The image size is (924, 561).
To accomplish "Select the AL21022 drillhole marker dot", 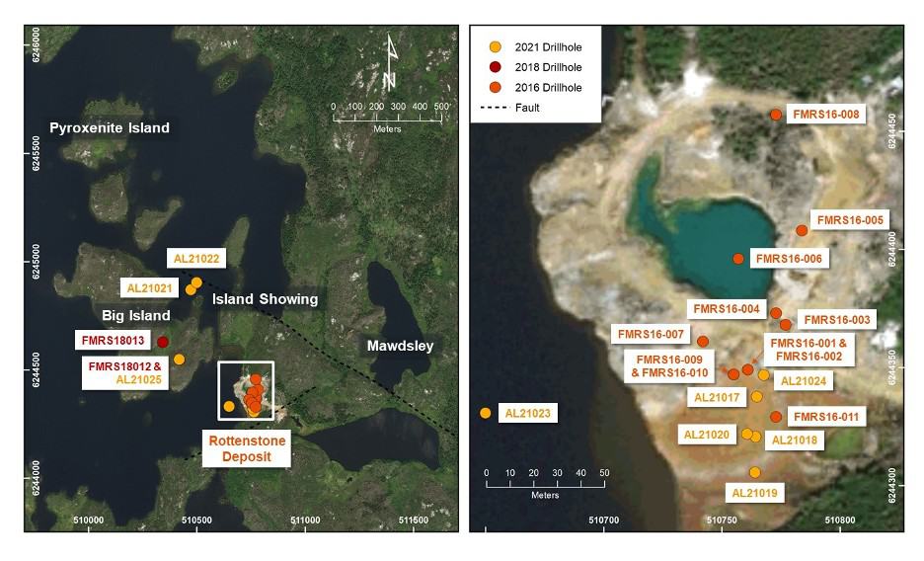I will (x=196, y=282).
